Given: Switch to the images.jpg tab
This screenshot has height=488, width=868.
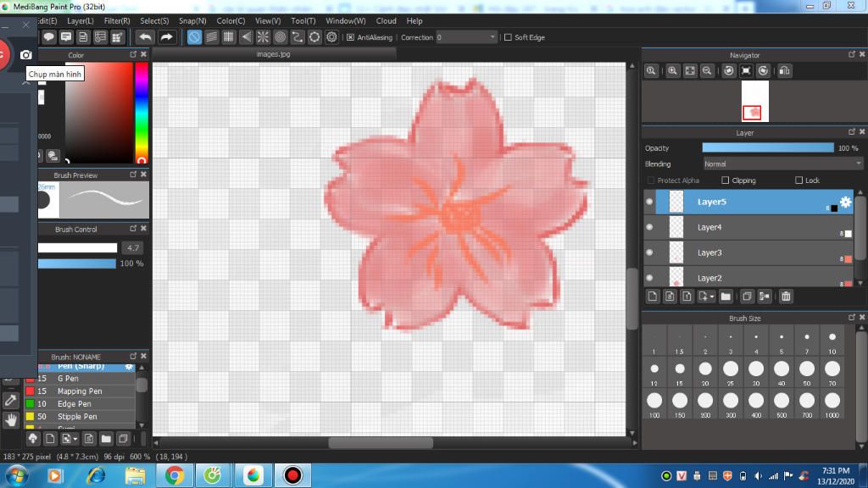Looking at the screenshot, I should [x=274, y=54].
